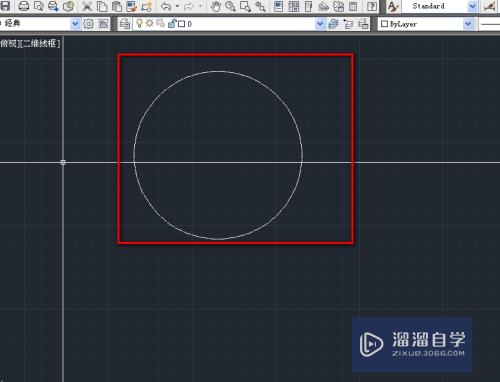Open the Block Editor icon
Image resolution: width=500 pixels, height=382 pixels.
coord(146,6)
